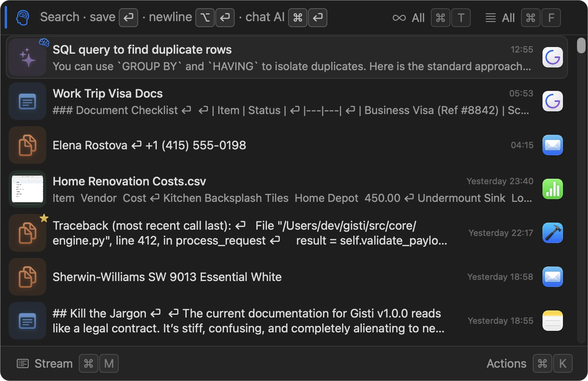
Task: Click the '### Document Checklist' preview line
Action: coord(291,111)
